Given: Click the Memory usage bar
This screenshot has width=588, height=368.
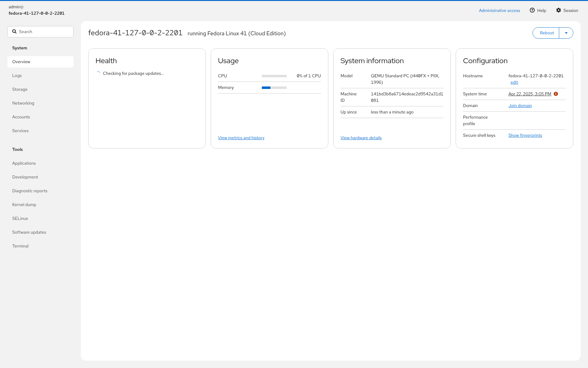Looking at the screenshot, I should click(274, 88).
